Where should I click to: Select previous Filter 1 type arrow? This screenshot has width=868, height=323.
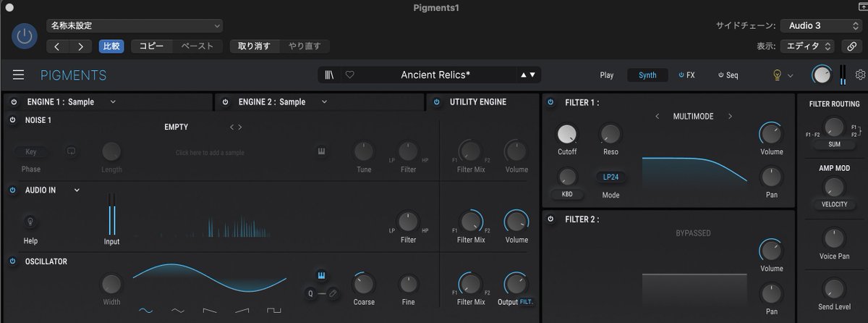click(x=657, y=116)
